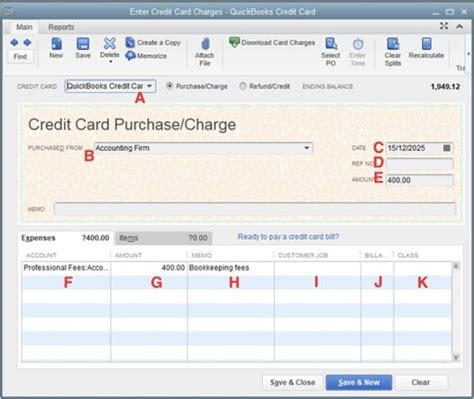Image resolution: width=474 pixels, height=399 pixels.
Task: Switch to the Main tab
Action: 24,27
